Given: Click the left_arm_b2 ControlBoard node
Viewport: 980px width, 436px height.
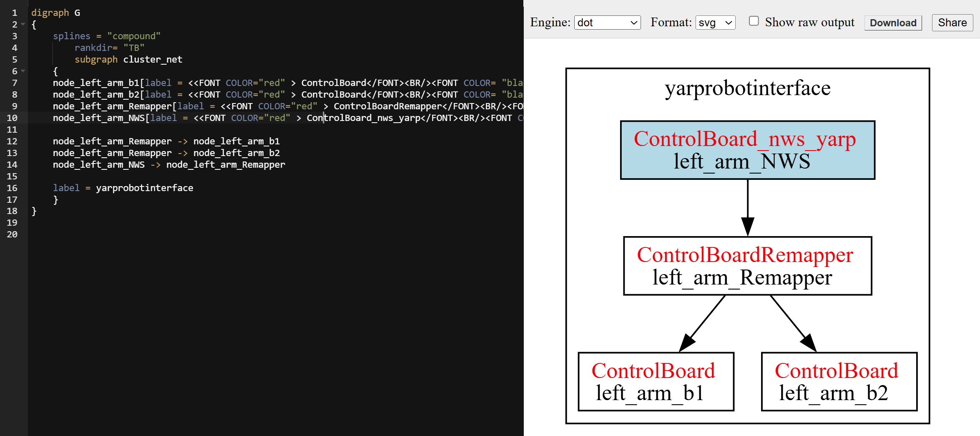Looking at the screenshot, I should click(839, 381).
